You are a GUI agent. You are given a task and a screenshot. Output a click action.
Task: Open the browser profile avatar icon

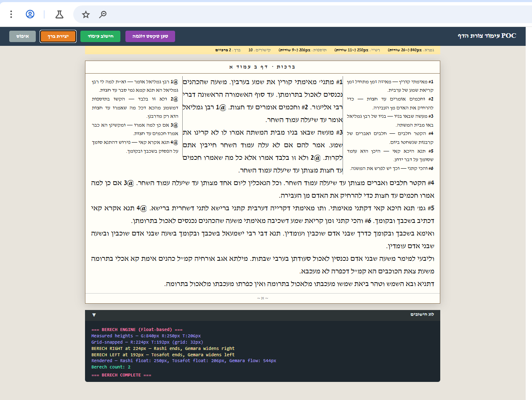[30, 15]
